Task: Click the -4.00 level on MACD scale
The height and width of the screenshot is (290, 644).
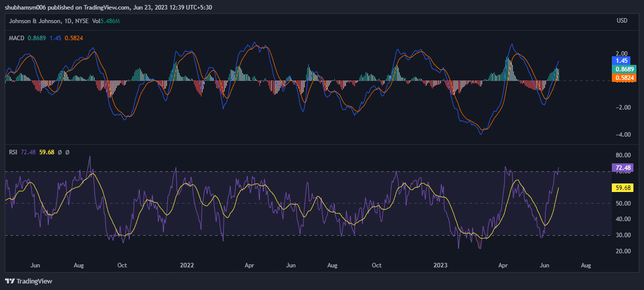Action: (x=622, y=135)
